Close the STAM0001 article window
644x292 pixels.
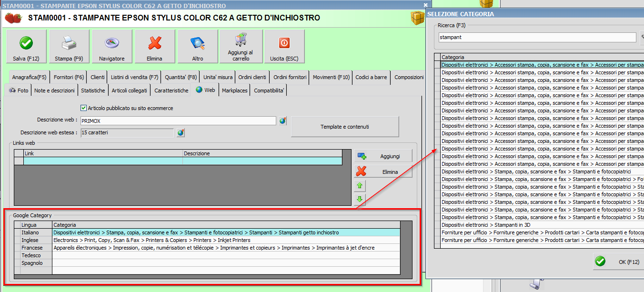pos(425,5)
